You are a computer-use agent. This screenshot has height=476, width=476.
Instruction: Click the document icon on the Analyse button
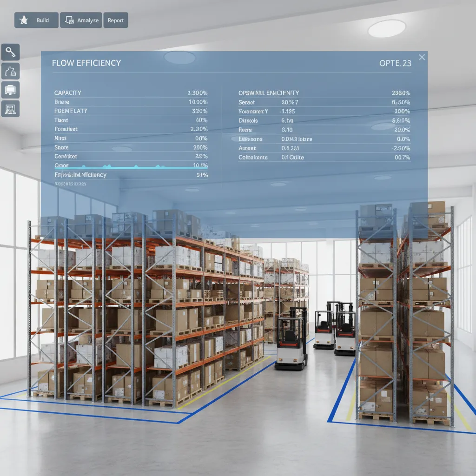(69, 20)
